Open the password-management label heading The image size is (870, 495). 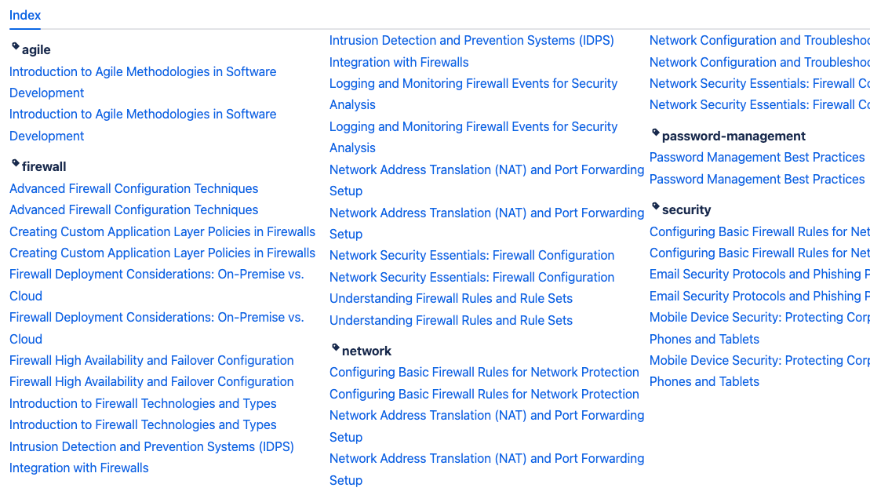point(733,136)
